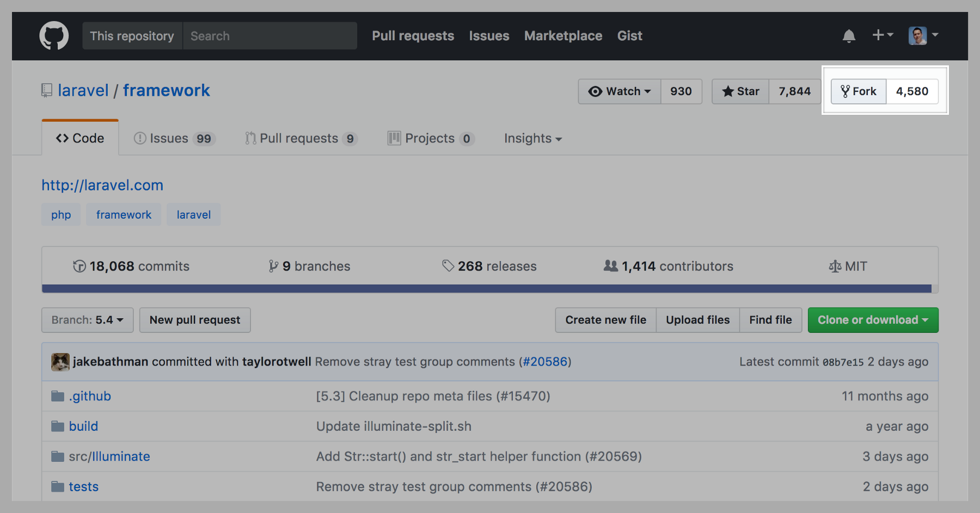The width and height of the screenshot is (980, 513).
Task: Click the tests folder icon
Action: 58,486
